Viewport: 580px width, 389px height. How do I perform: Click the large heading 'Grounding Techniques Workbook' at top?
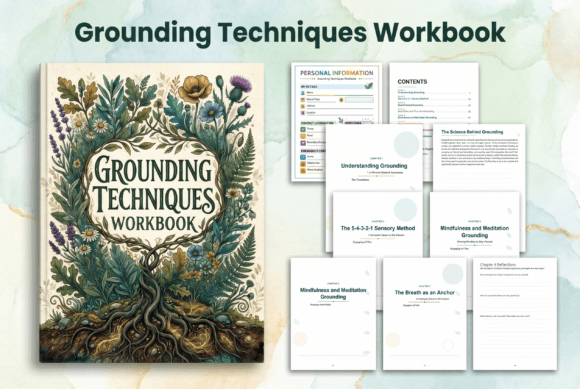pyautogui.click(x=290, y=33)
